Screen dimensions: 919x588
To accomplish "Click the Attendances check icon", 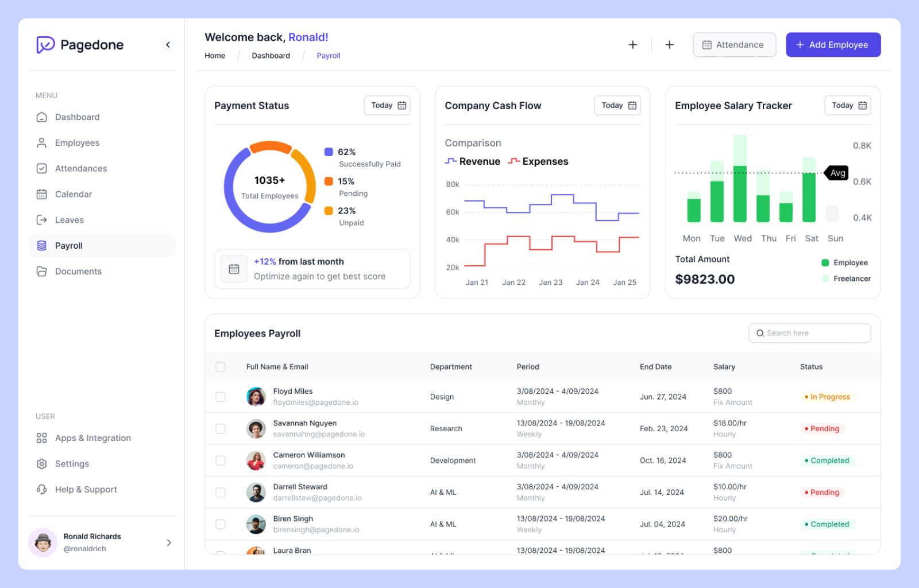I will [x=41, y=169].
